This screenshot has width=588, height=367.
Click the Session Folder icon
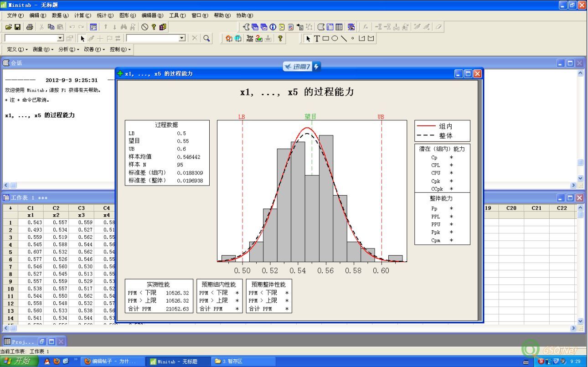click(247, 27)
